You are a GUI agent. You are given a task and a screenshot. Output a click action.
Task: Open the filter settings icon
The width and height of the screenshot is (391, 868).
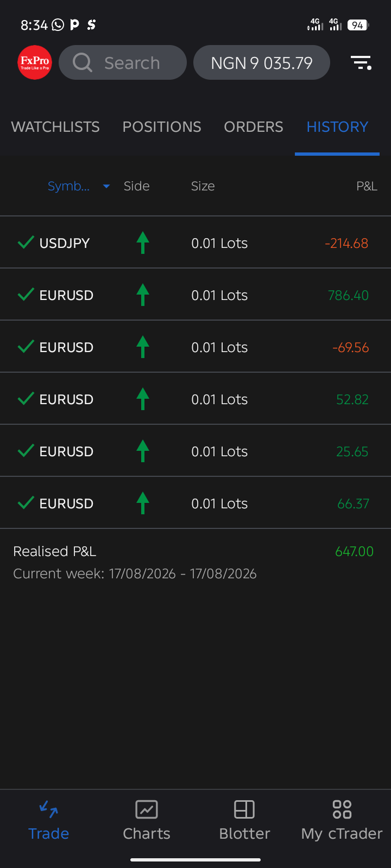pos(361,63)
